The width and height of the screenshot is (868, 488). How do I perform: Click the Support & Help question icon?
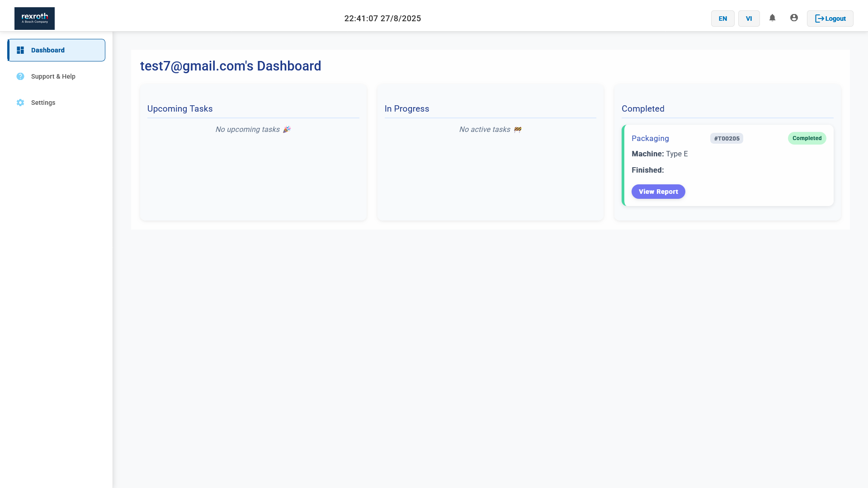point(20,76)
